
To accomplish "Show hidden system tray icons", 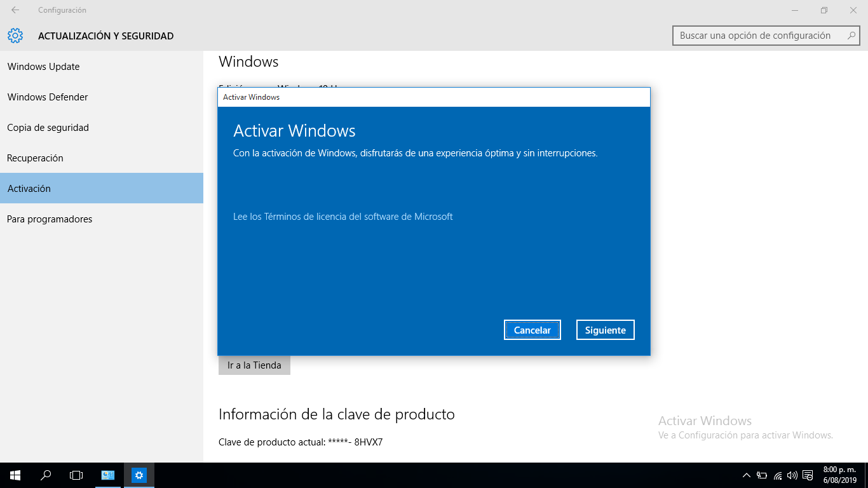I will pos(747,475).
